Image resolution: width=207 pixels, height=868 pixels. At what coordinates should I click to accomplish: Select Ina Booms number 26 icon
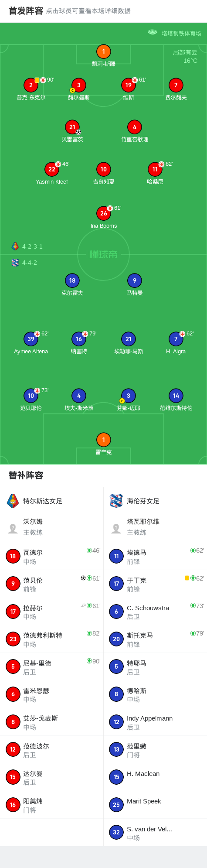click(x=104, y=213)
